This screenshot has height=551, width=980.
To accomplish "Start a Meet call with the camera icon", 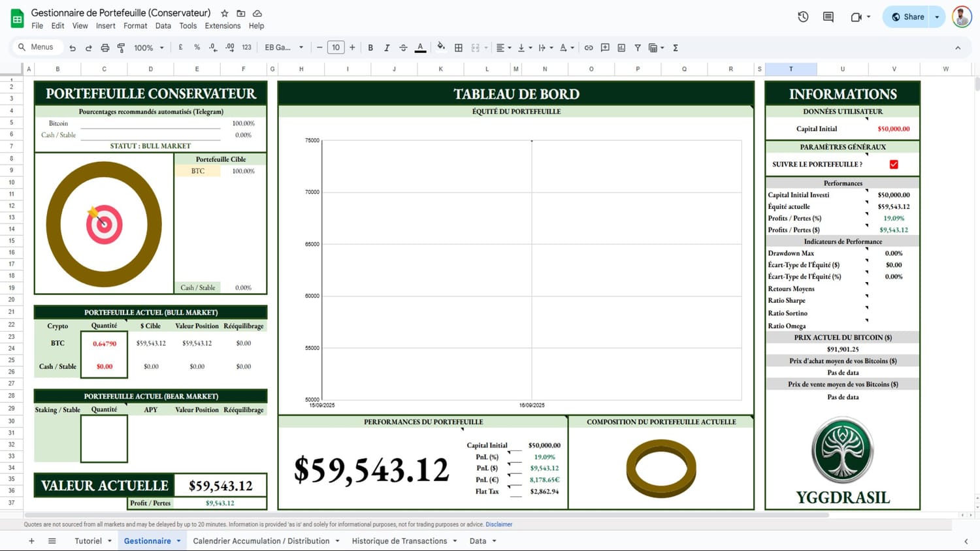I will click(857, 17).
